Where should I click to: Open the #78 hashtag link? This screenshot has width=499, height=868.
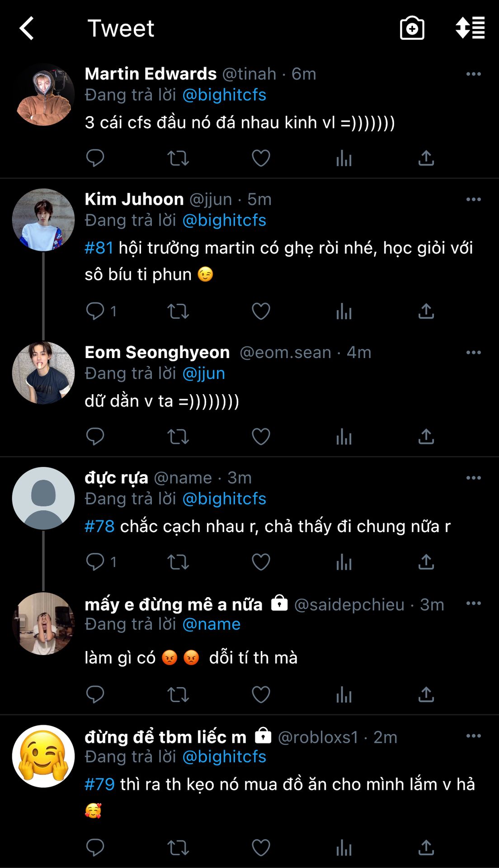tap(99, 526)
